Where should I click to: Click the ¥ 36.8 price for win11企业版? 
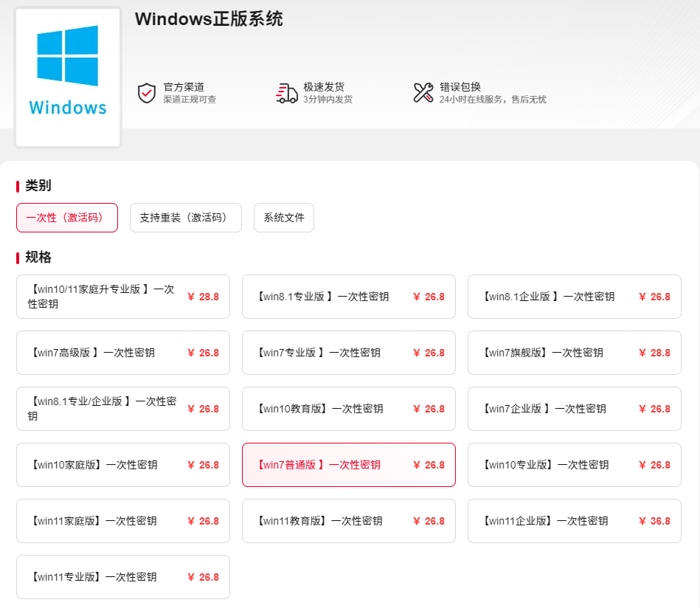pyautogui.click(x=654, y=521)
